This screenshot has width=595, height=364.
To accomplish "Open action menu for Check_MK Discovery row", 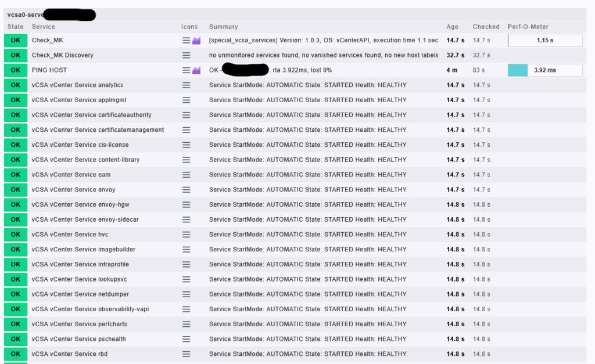I will pos(186,55).
